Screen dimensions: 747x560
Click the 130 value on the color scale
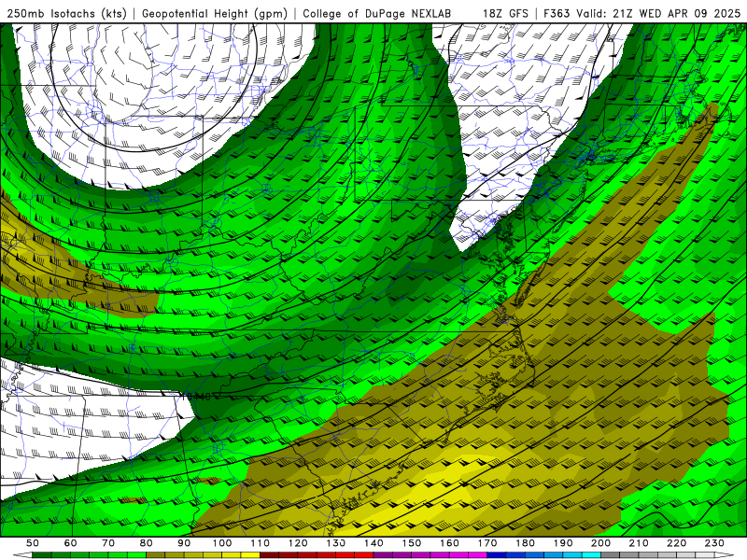click(x=336, y=543)
